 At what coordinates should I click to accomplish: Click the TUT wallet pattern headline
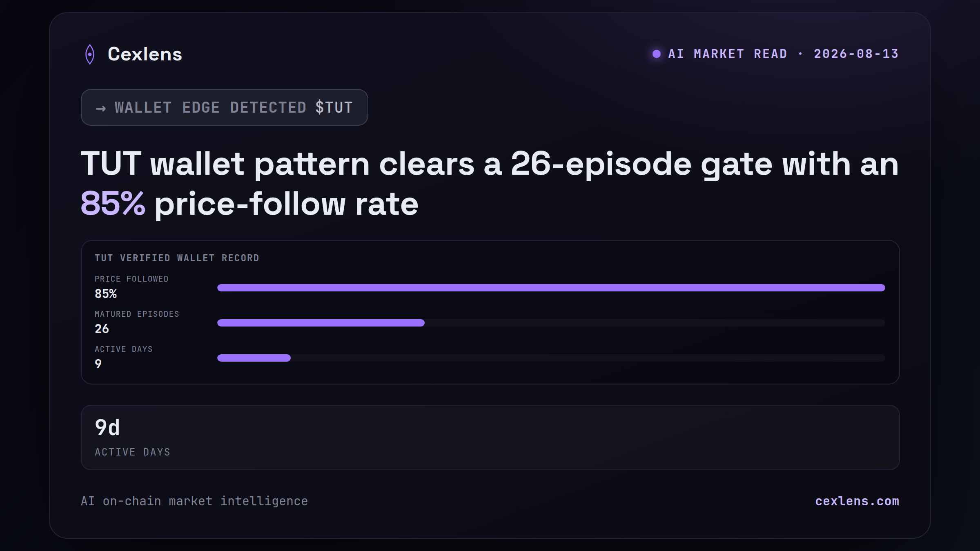pos(490,183)
